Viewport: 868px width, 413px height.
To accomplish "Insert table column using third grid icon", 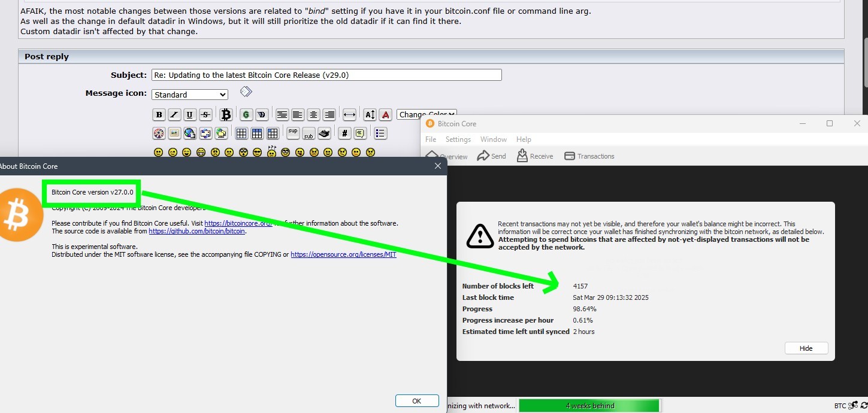I will 273,133.
